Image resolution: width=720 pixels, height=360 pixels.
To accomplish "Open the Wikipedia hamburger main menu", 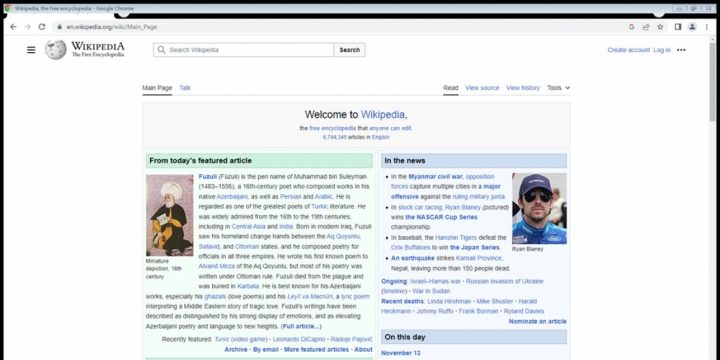I will click(31, 50).
